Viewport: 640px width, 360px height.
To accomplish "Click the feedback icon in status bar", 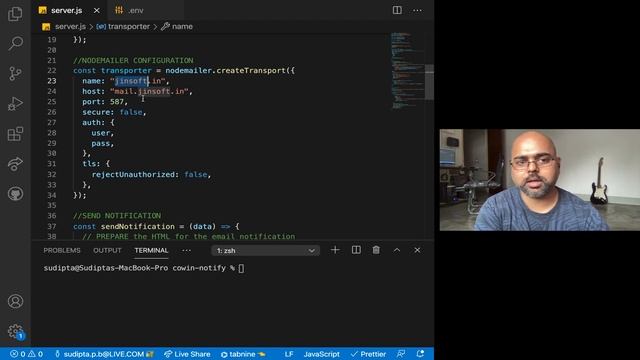I will [x=401, y=354].
